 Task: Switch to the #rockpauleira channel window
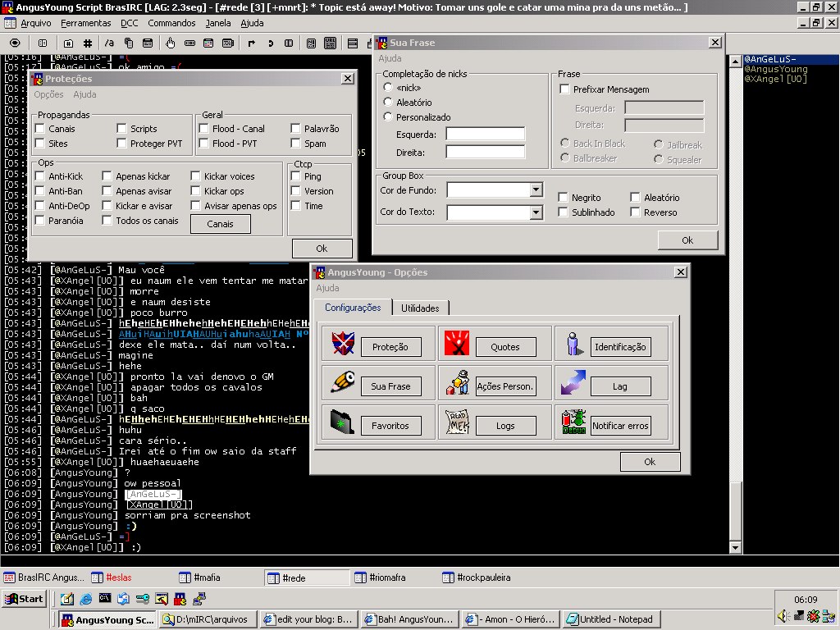pos(477,577)
